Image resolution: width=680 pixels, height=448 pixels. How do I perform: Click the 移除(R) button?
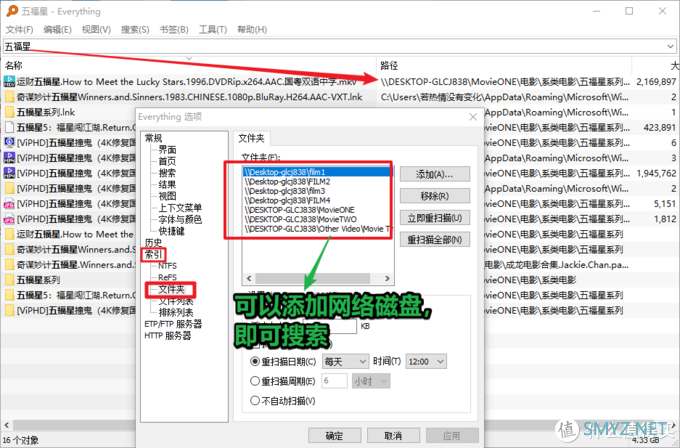pyautogui.click(x=435, y=196)
